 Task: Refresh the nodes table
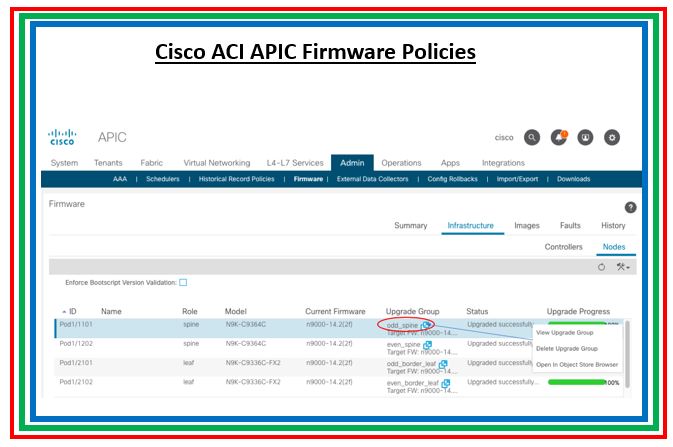(x=601, y=267)
